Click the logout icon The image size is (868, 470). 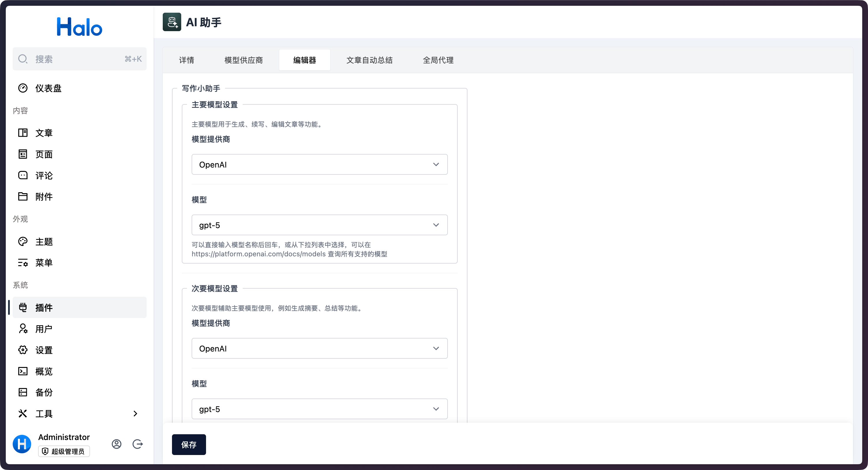[x=137, y=444]
